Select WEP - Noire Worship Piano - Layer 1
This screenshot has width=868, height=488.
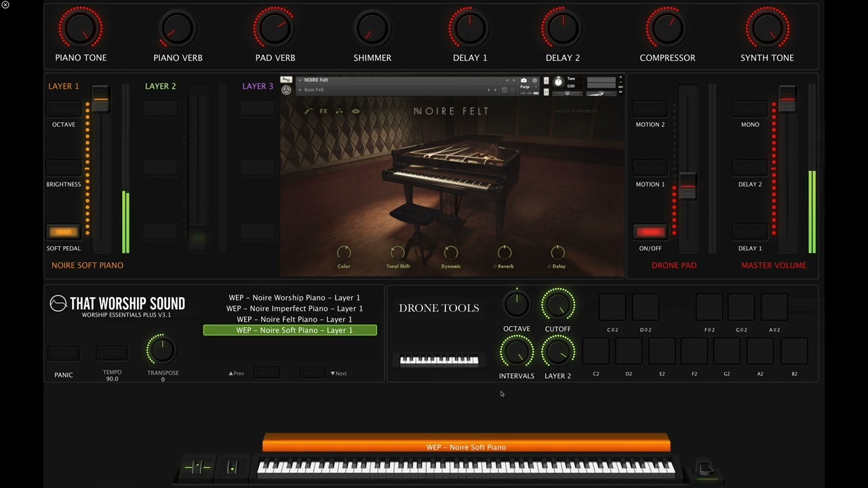294,298
